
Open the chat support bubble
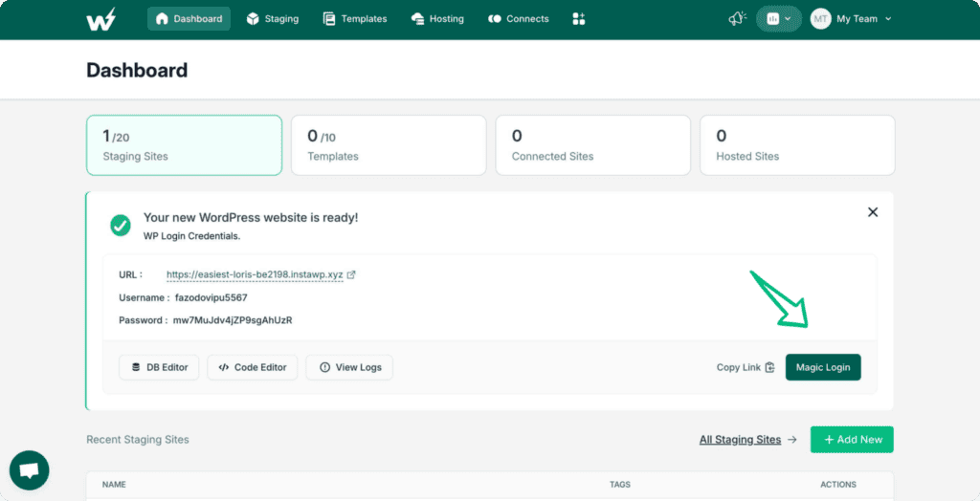pos(30,470)
